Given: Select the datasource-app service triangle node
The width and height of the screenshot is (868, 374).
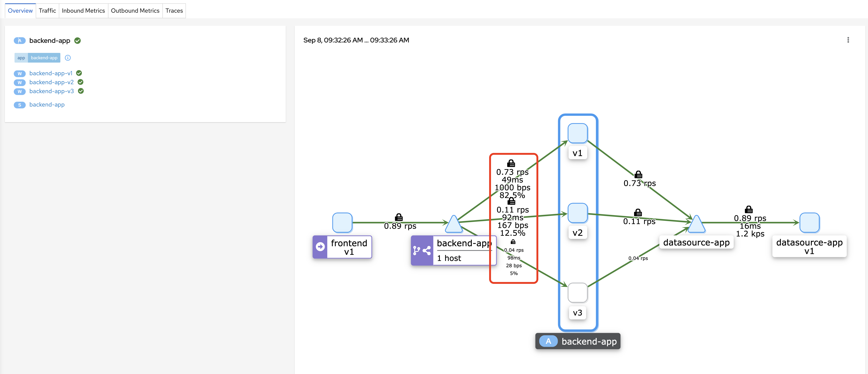Looking at the screenshot, I should click(696, 225).
